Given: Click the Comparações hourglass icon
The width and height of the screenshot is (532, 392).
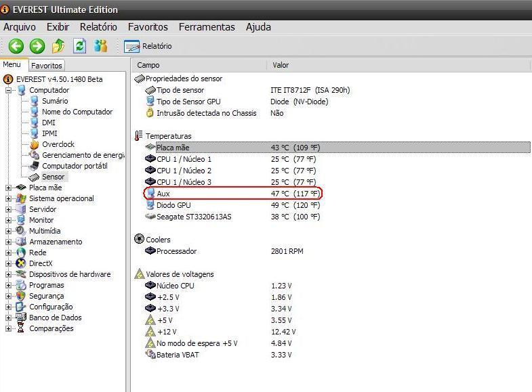Looking at the screenshot, I should 21,328.
